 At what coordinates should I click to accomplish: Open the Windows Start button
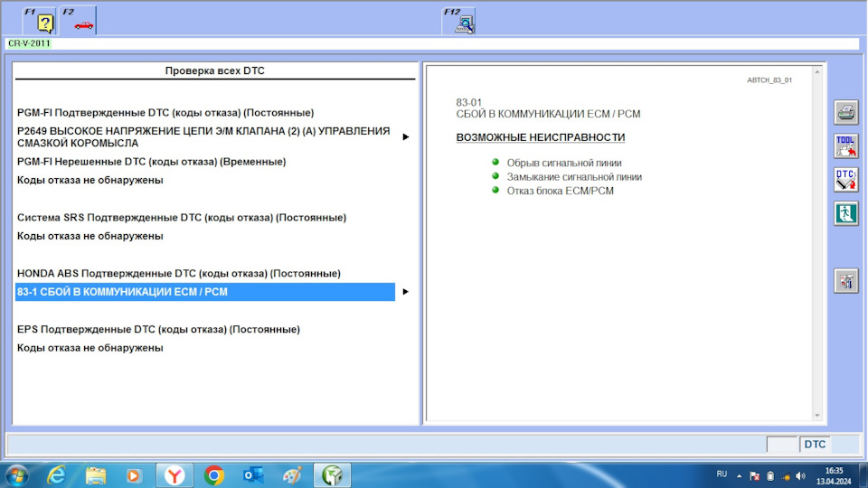pyautogui.click(x=16, y=475)
